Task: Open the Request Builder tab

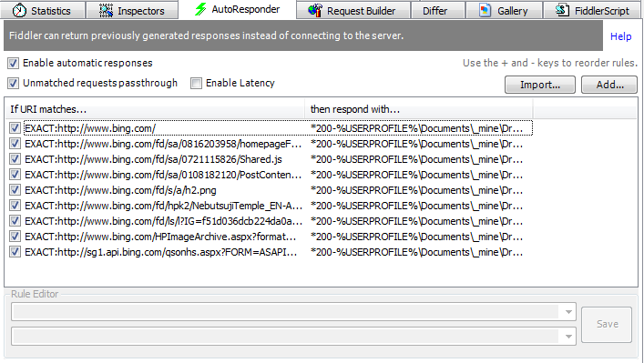Action: 353,10
